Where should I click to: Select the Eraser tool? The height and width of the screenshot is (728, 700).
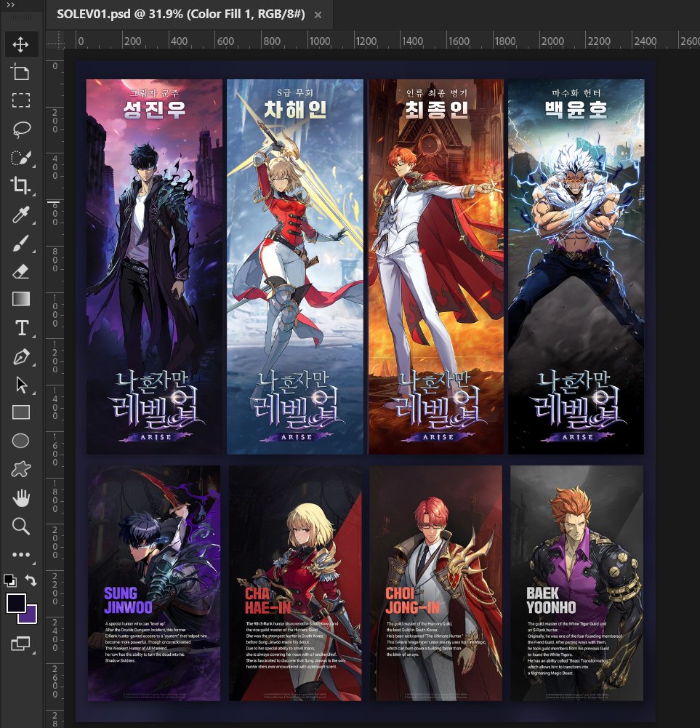(x=21, y=271)
